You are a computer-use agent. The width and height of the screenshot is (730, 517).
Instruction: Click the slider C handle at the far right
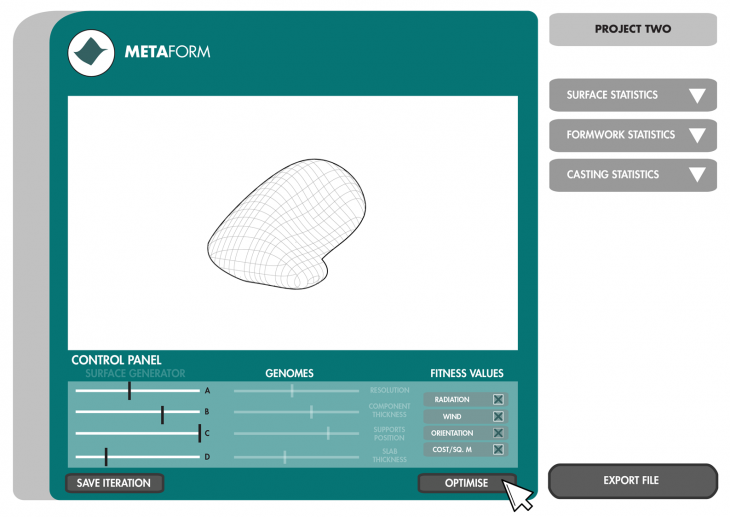point(199,433)
